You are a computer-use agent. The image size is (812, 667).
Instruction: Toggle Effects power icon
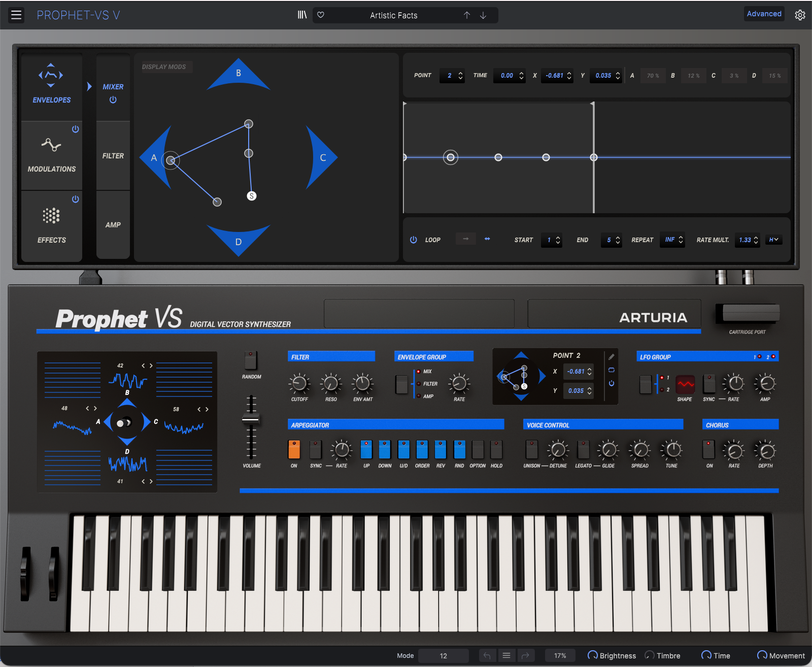click(75, 199)
